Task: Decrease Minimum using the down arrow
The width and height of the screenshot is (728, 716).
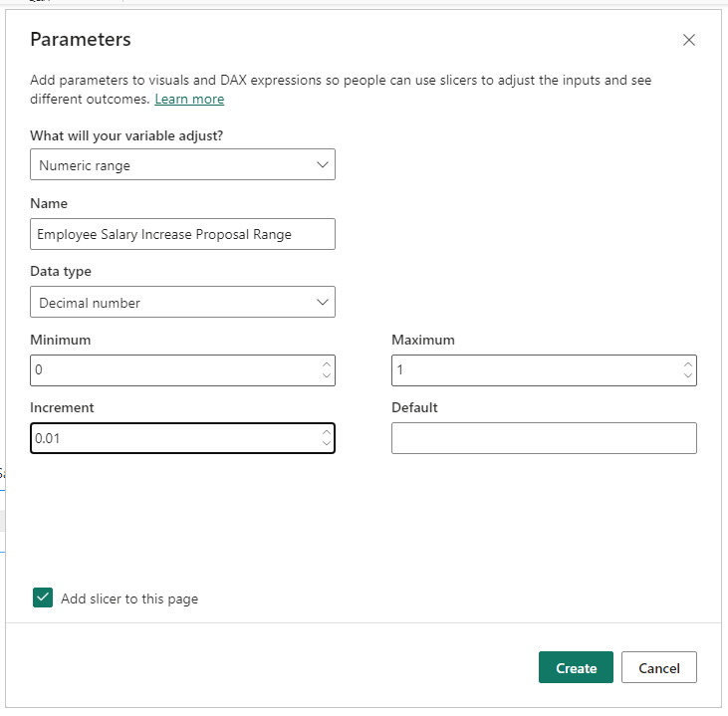Action: (x=327, y=375)
